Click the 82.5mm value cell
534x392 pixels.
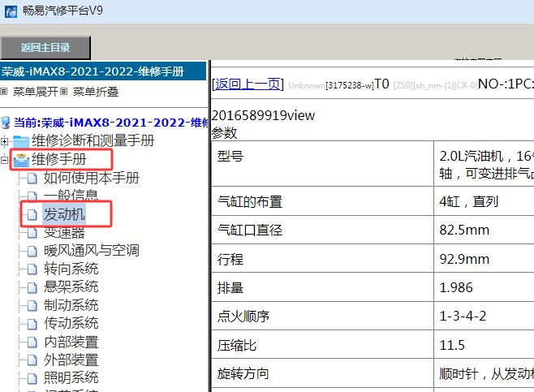coord(484,230)
